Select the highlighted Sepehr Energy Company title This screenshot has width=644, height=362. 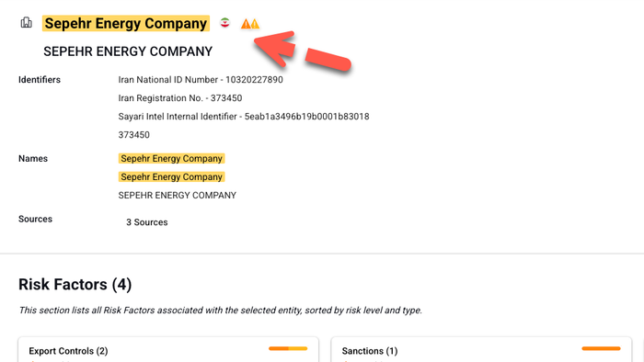[126, 23]
